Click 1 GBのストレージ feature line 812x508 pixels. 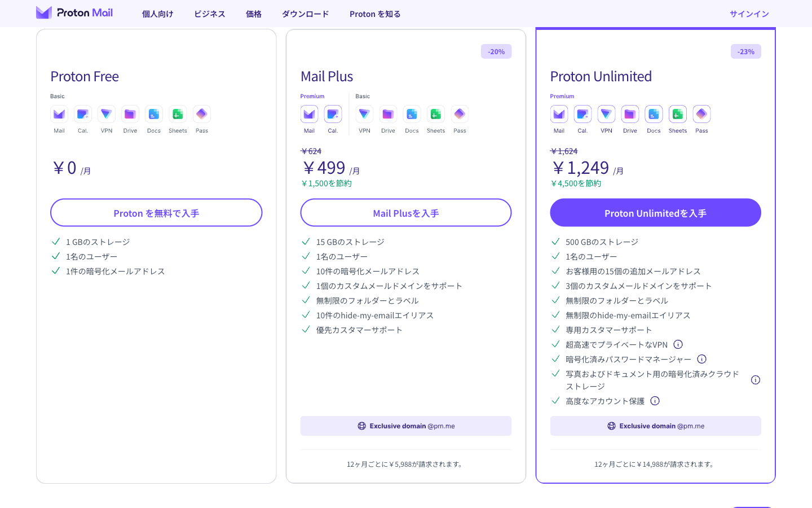tap(98, 242)
